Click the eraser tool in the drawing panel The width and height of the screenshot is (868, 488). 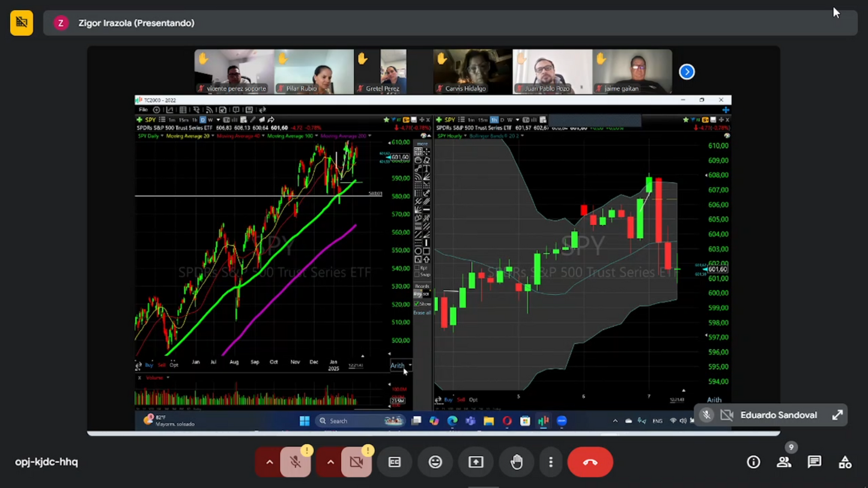tap(426, 160)
